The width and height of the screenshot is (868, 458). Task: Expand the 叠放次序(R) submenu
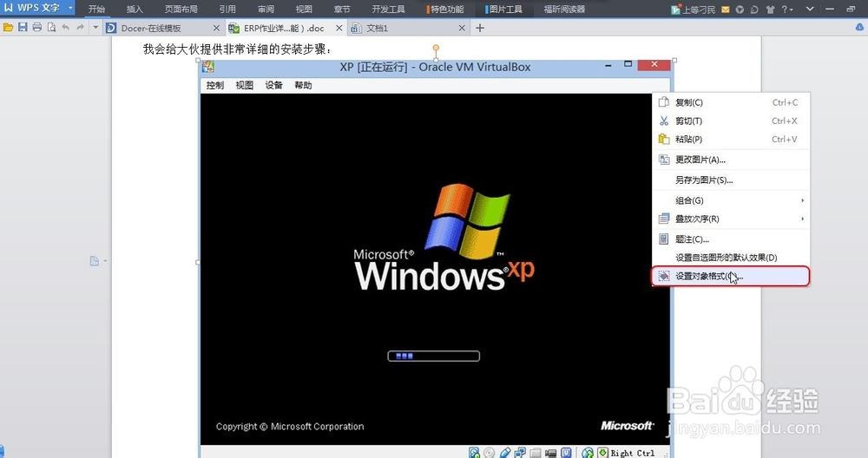click(730, 219)
